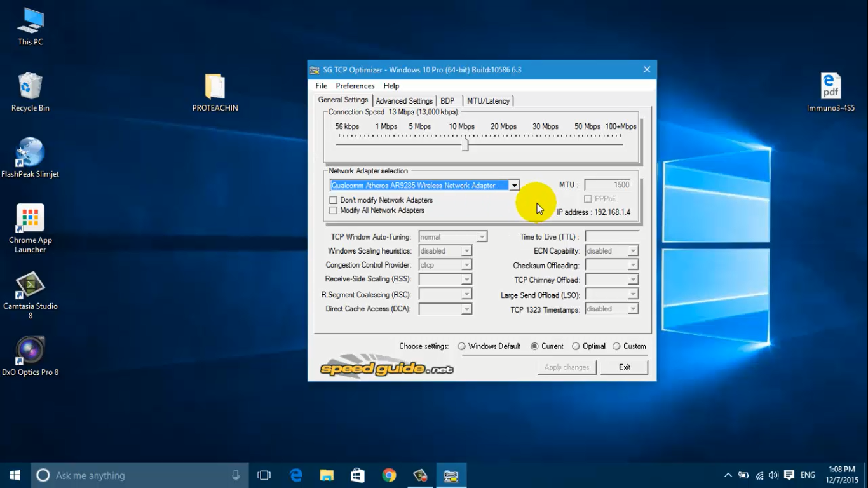
Task: Expand TCP Chimney Offload dropdown
Action: tap(633, 280)
